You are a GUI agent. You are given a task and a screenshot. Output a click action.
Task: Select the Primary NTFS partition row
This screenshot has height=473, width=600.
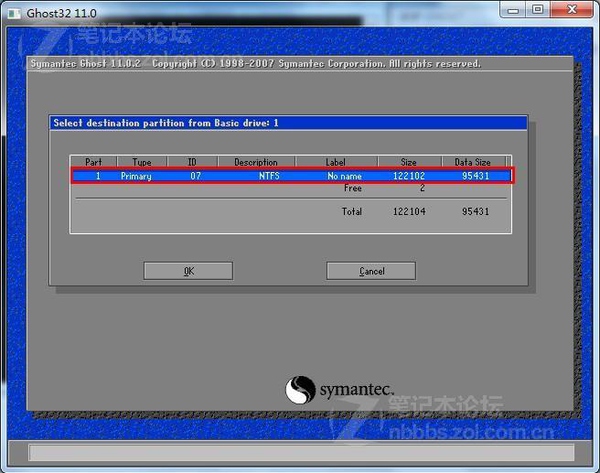click(291, 176)
